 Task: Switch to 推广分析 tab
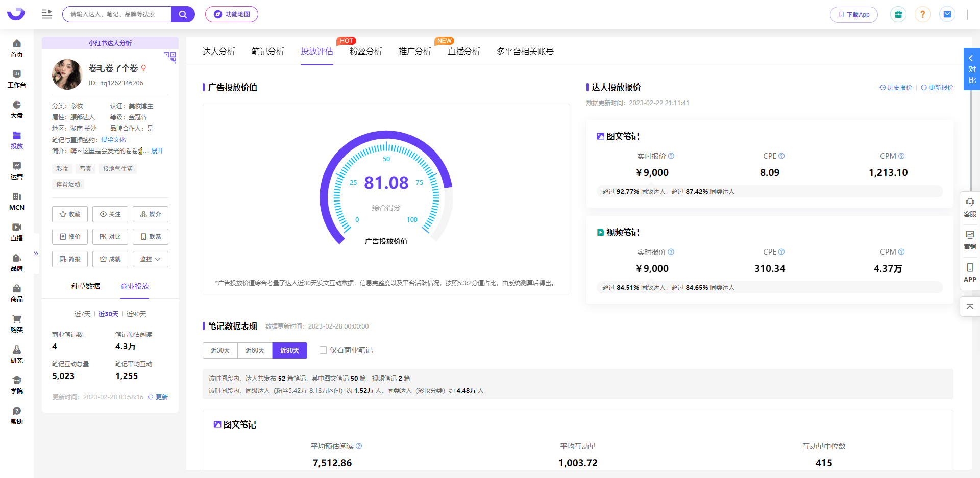click(414, 52)
